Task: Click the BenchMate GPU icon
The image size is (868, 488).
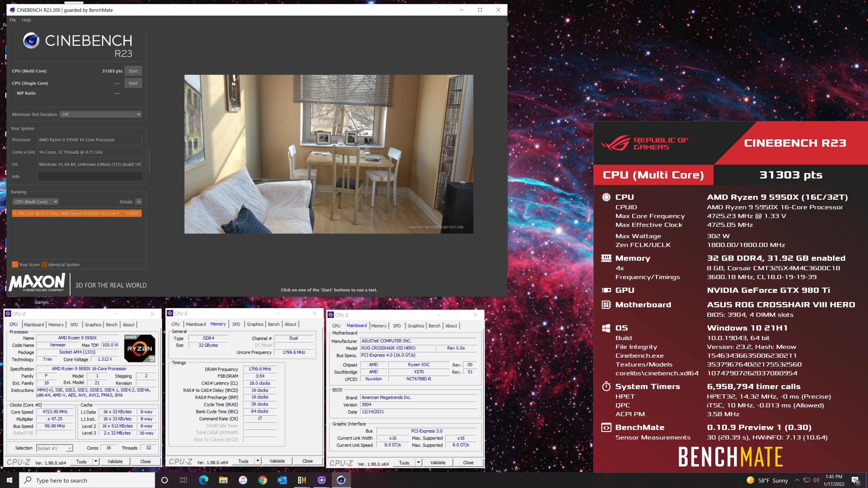Action: click(606, 290)
